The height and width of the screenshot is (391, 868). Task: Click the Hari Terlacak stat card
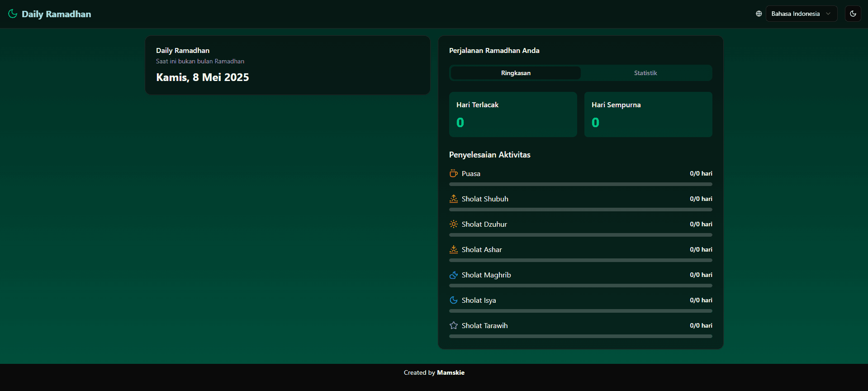(513, 114)
